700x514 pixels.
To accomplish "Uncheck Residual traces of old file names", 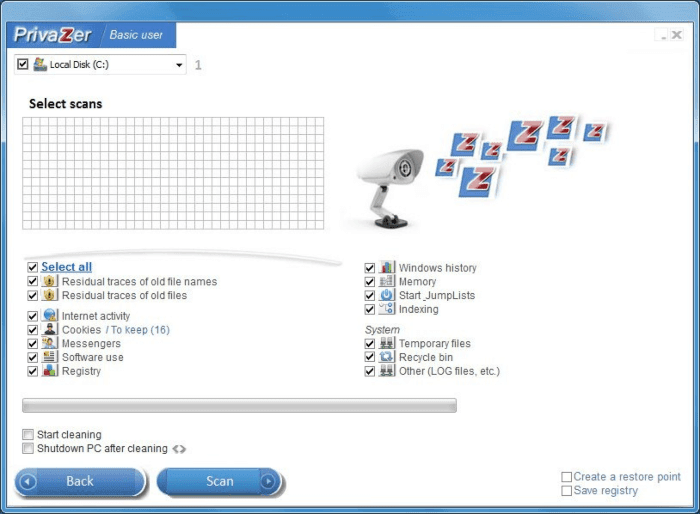I will [32, 281].
